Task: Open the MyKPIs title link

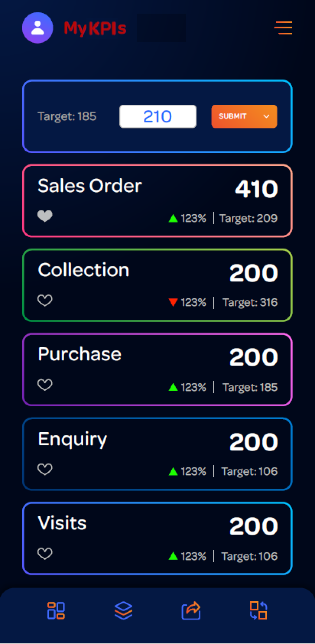Action: point(95,28)
